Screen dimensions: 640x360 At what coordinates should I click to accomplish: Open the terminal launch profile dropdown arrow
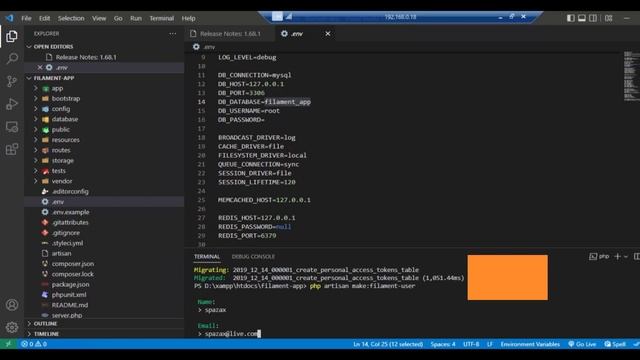626,257
